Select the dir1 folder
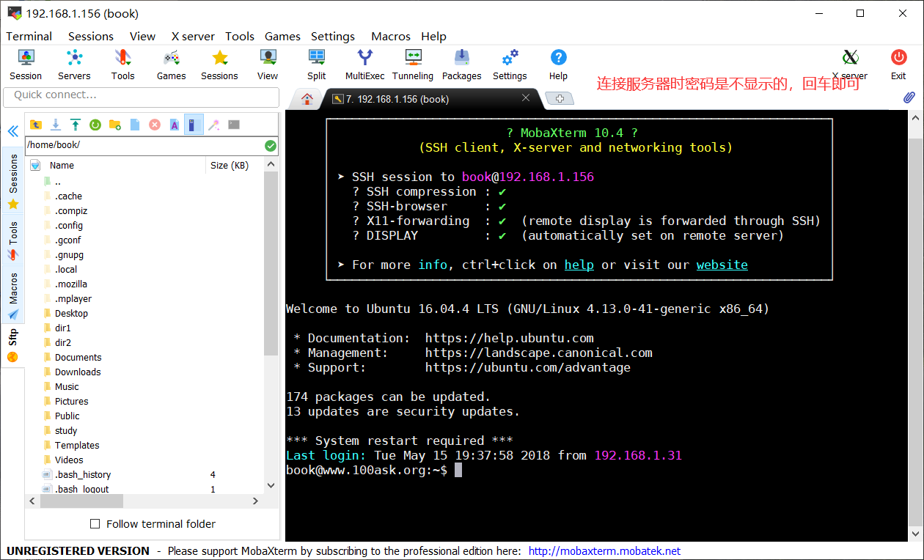The height and width of the screenshot is (560, 924). point(63,328)
